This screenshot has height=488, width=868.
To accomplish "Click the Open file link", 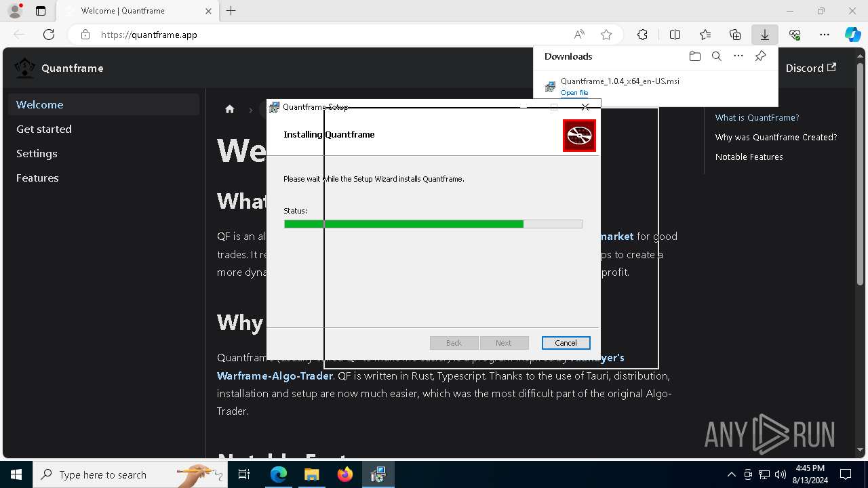I will [574, 93].
